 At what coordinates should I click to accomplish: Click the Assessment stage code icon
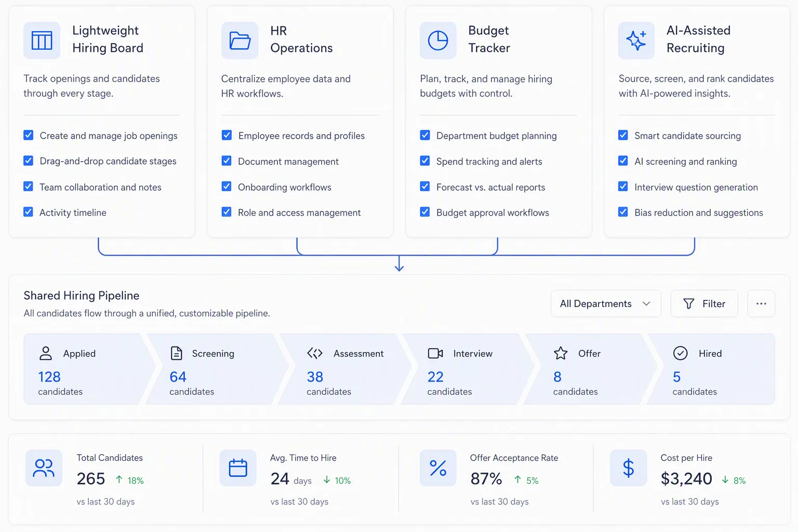(x=315, y=353)
